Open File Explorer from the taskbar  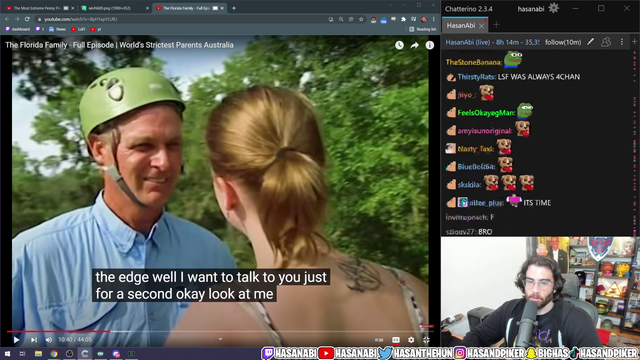point(38,353)
